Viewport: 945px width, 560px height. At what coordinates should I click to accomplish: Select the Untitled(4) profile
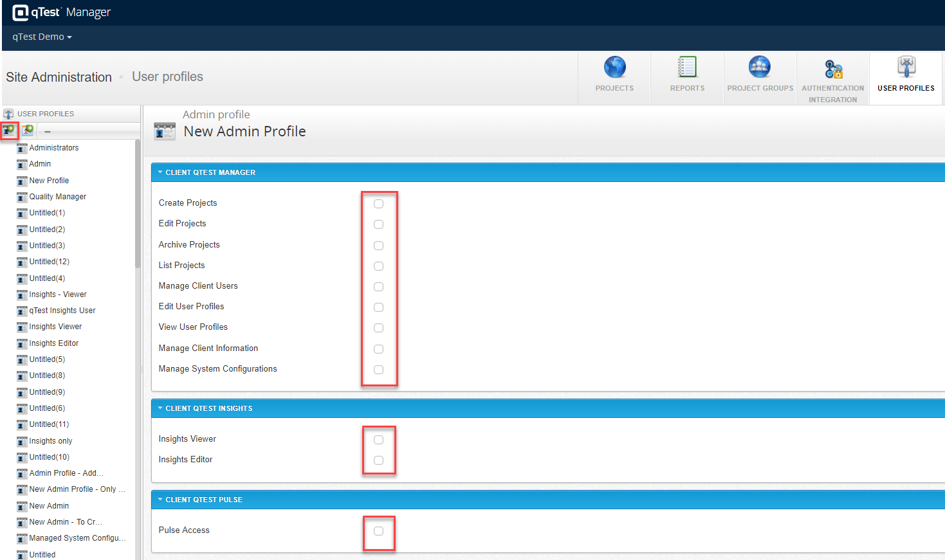point(47,278)
